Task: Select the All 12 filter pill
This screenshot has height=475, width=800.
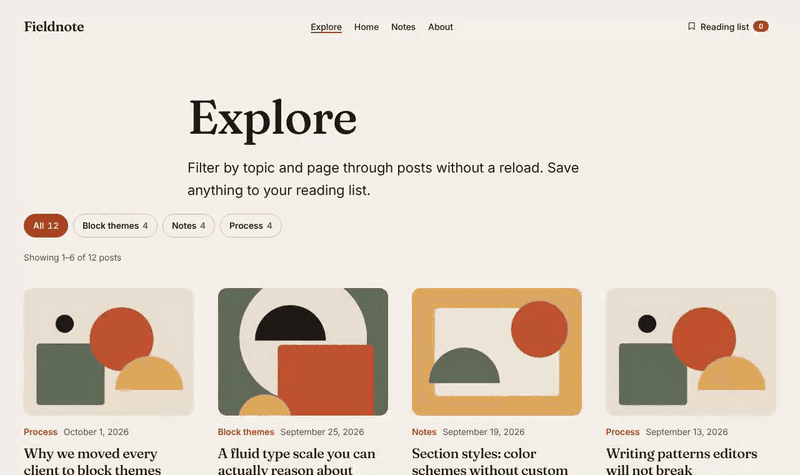Action: [46, 226]
